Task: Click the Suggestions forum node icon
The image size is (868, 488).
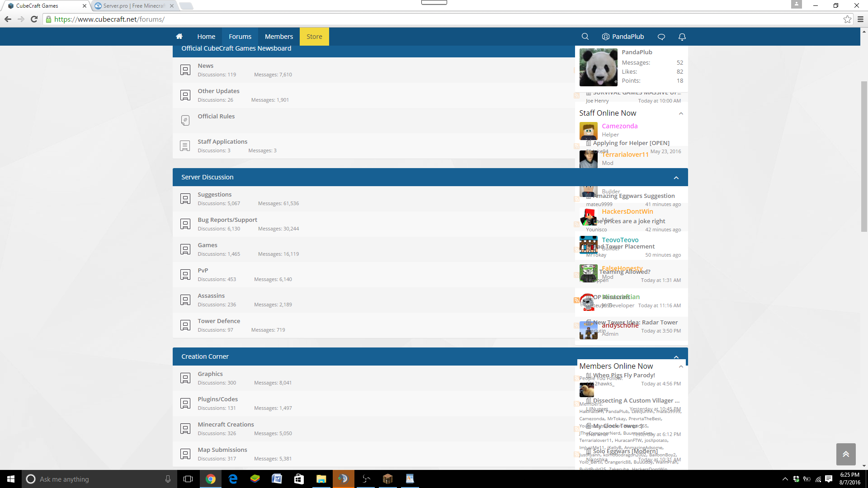Action: coord(185,198)
